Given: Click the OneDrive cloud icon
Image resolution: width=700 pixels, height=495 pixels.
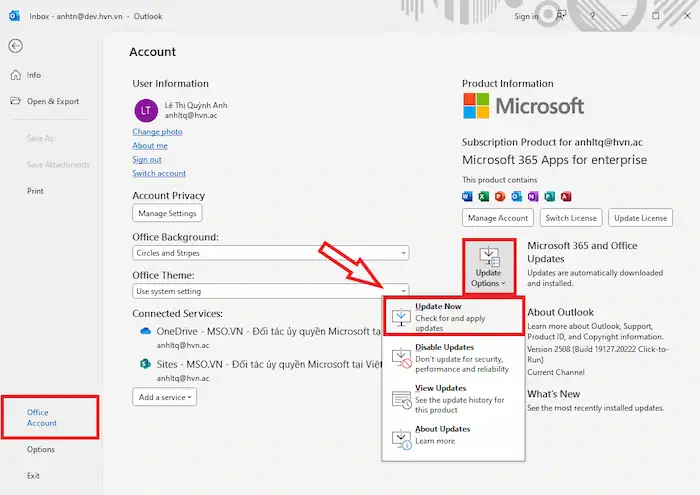Looking at the screenshot, I should tap(146, 331).
